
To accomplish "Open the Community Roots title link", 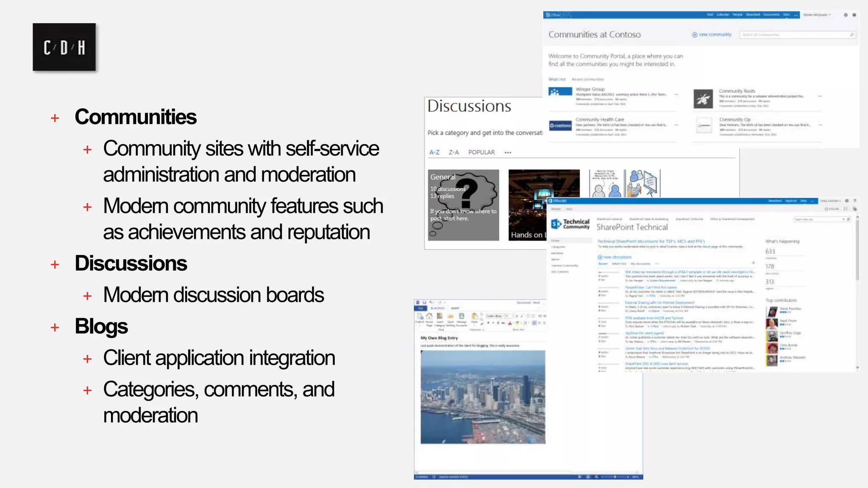I will pos(737,91).
